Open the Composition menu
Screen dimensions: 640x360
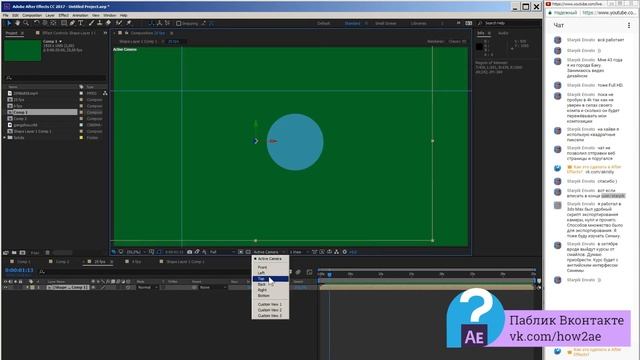point(32,15)
